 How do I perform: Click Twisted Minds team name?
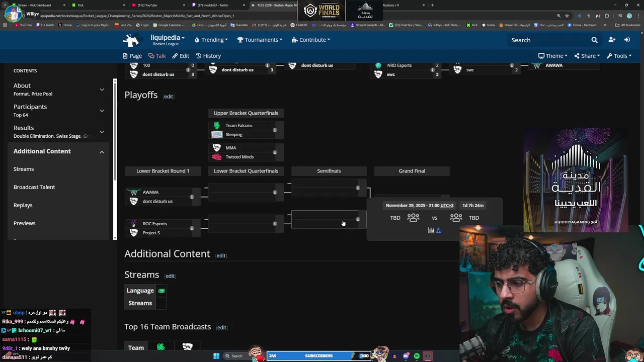(x=239, y=157)
